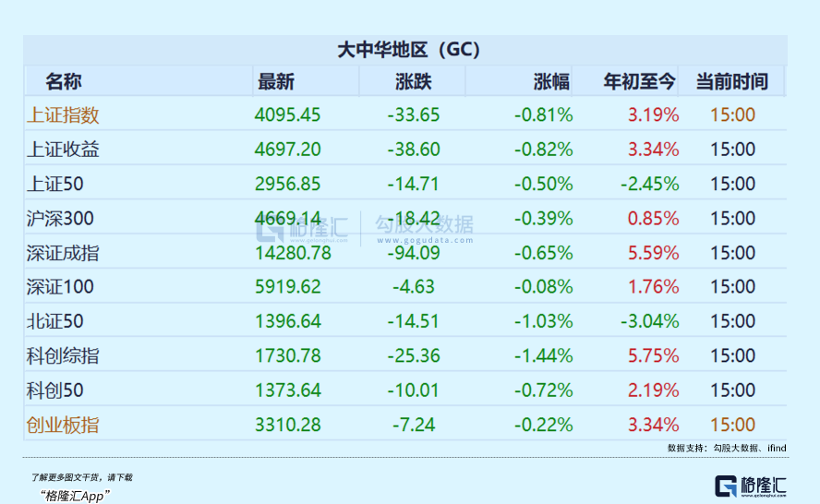The width and height of the screenshot is (820, 504).
Task: Select the 北证50 row name
Action: pos(55,321)
